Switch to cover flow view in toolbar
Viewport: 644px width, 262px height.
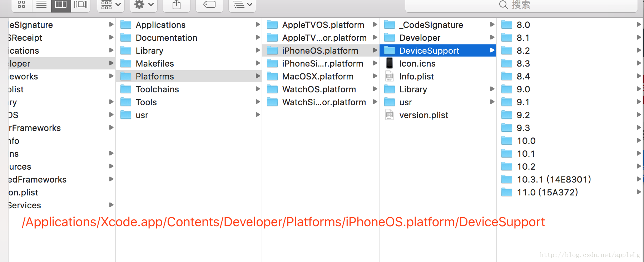click(x=81, y=5)
